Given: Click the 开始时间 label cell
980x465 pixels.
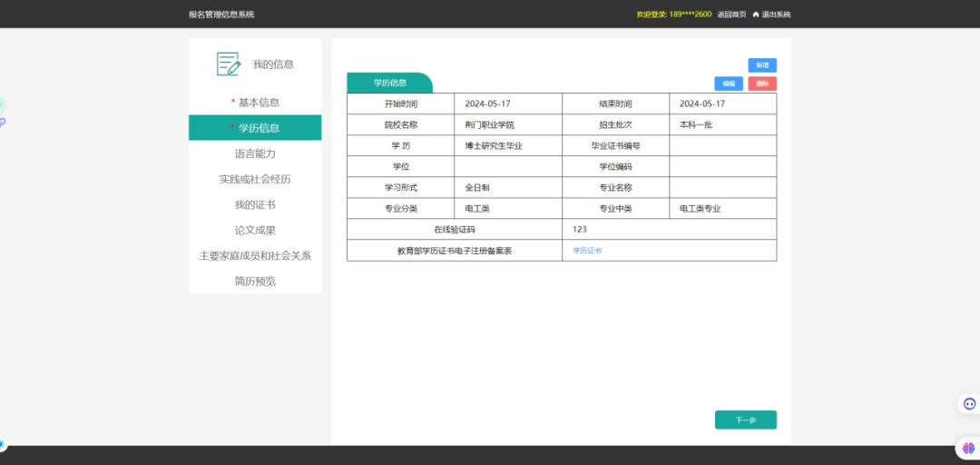Looking at the screenshot, I should click(x=401, y=104).
